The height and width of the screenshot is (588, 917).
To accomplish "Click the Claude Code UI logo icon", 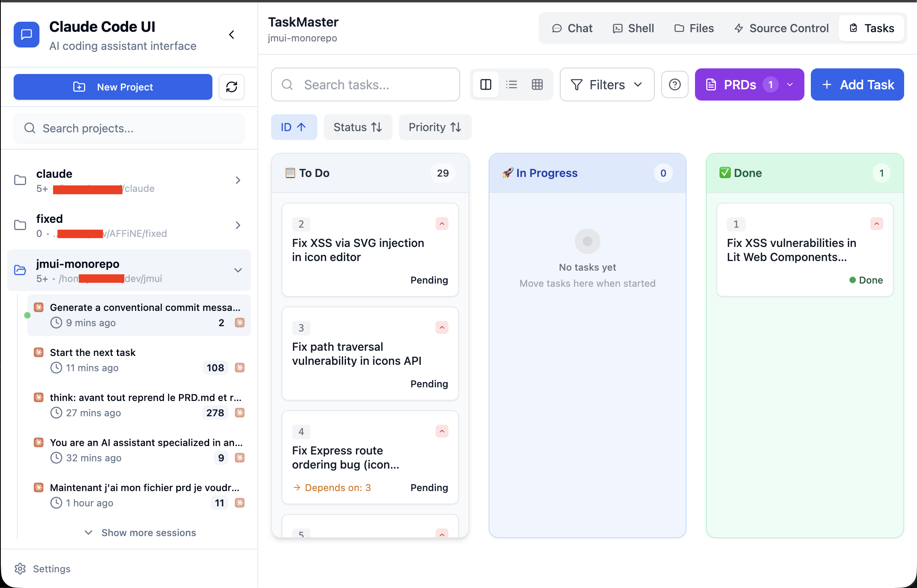I will click(x=27, y=35).
